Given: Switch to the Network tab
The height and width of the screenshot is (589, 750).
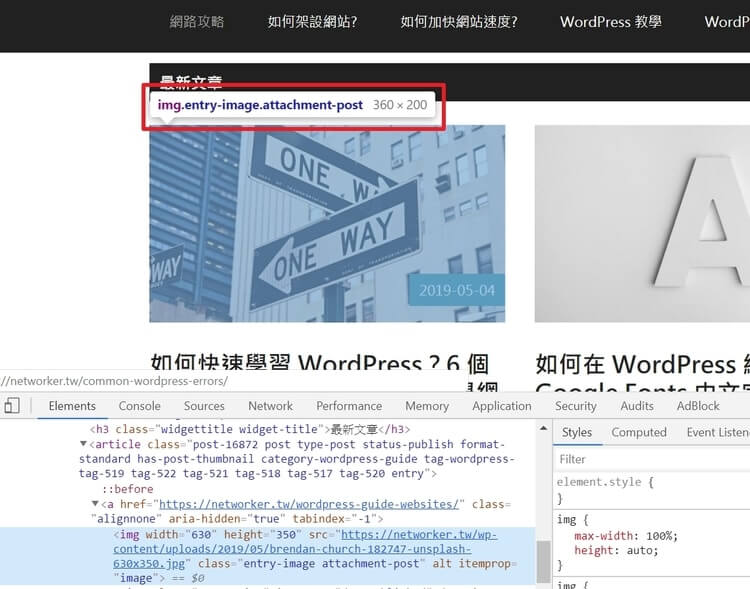Looking at the screenshot, I should click(x=270, y=406).
